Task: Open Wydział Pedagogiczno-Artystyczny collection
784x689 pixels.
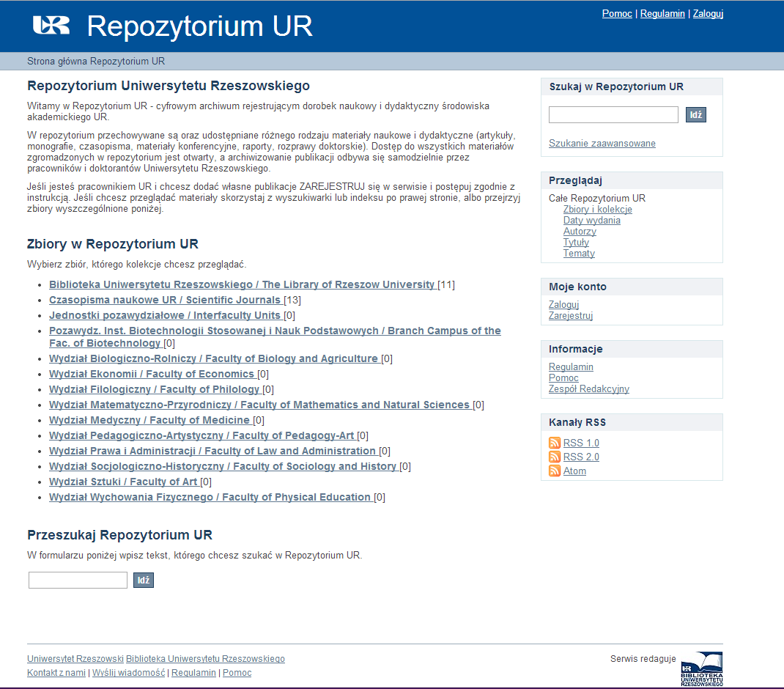Action: [202, 436]
